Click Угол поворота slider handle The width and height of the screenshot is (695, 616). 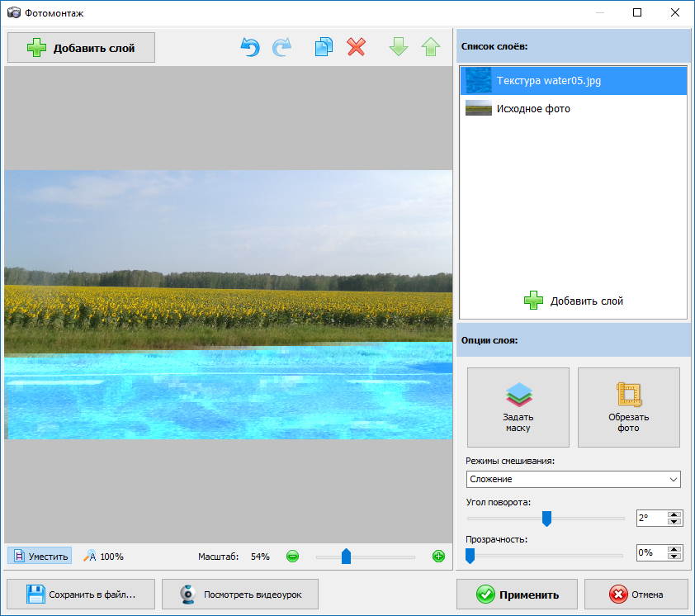(x=546, y=519)
